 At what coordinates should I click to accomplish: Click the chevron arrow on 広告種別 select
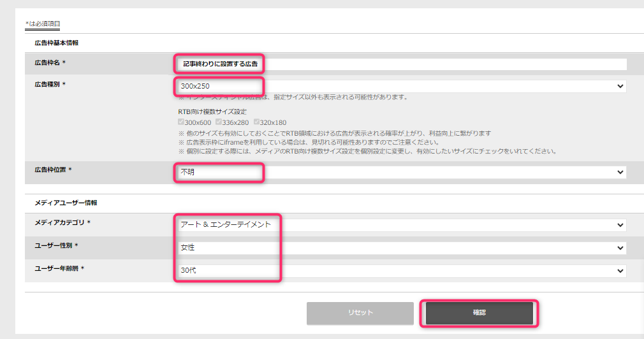pos(620,86)
